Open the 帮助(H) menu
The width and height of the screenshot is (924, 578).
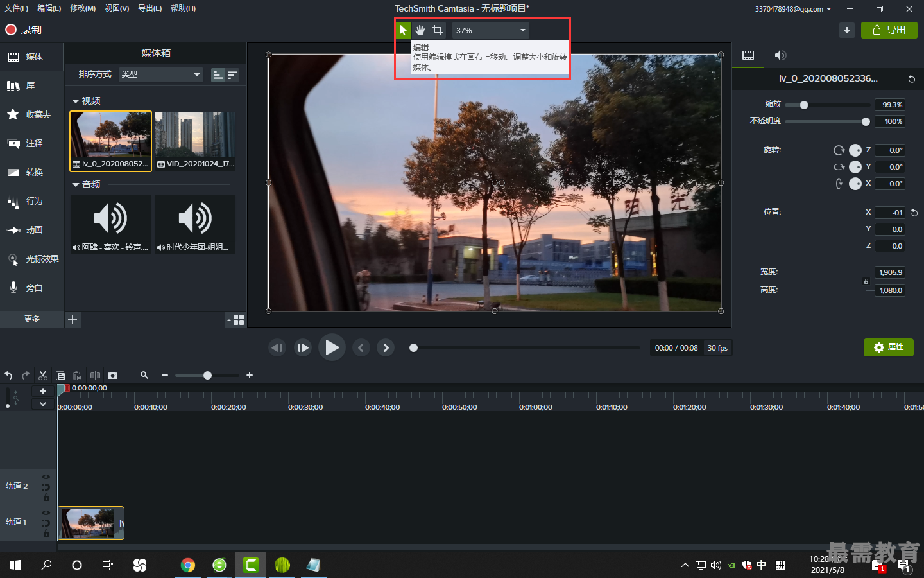[183, 8]
